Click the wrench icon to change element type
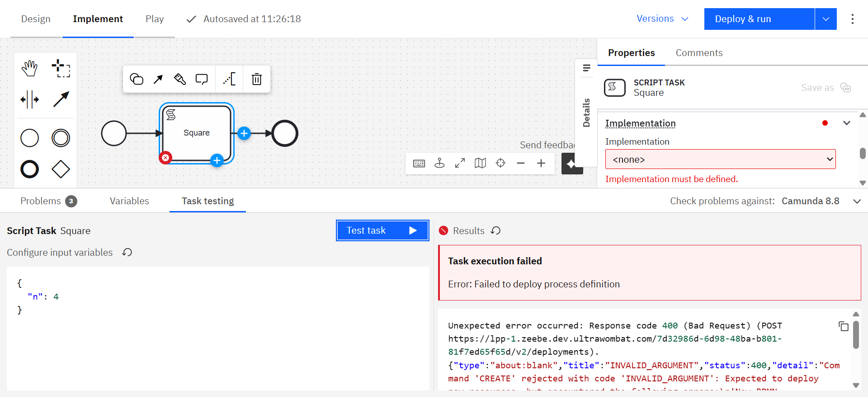The image size is (868, 399). pos(180,80)
